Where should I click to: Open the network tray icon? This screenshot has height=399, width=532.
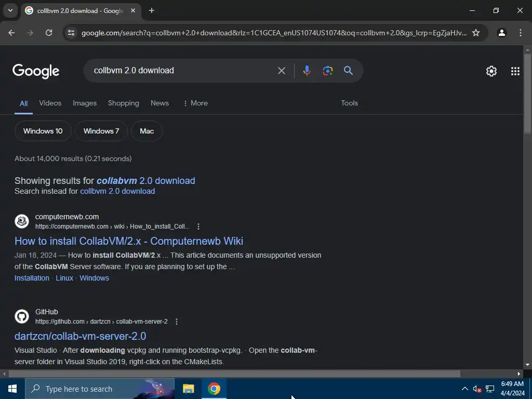point(489,389)
